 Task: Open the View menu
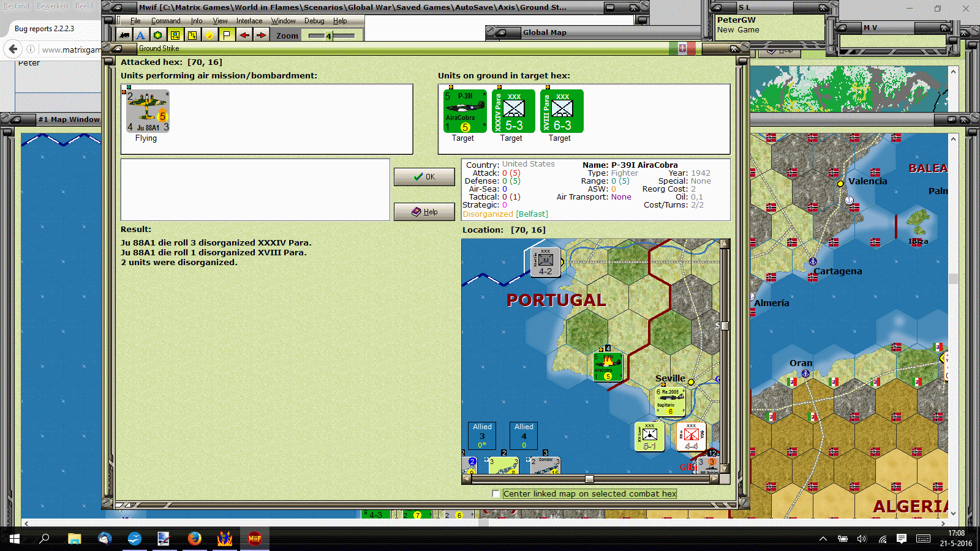point(220,21)
